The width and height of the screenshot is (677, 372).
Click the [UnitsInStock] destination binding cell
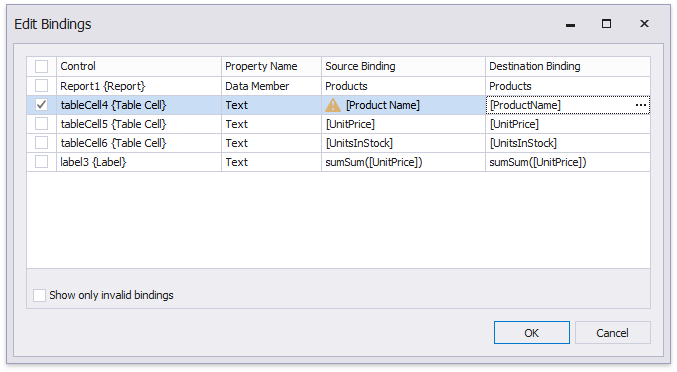(x=568, y=143)
